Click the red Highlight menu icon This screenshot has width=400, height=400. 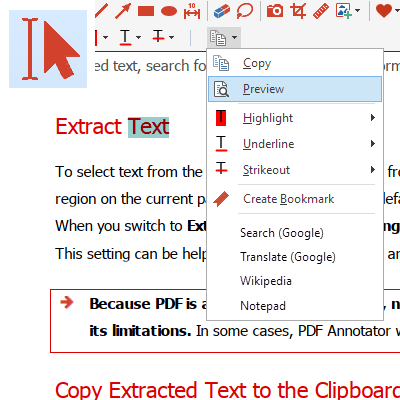click(x=221, y=118)
